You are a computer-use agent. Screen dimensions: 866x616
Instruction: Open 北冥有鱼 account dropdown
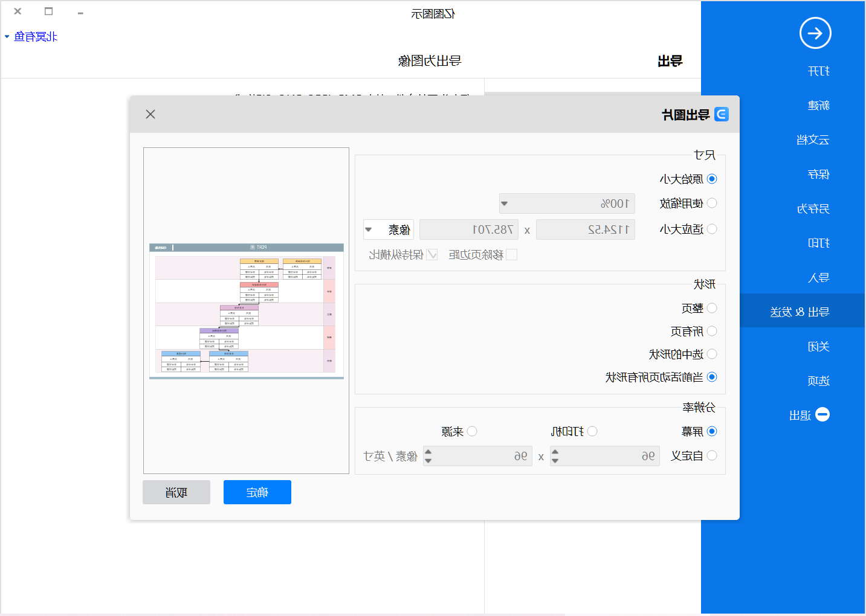pos(31,36)
